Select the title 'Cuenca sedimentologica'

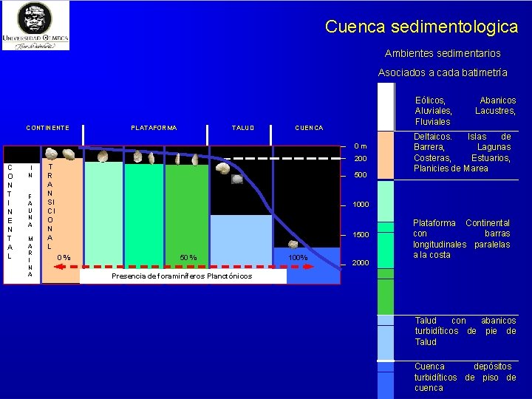[421, 27]
